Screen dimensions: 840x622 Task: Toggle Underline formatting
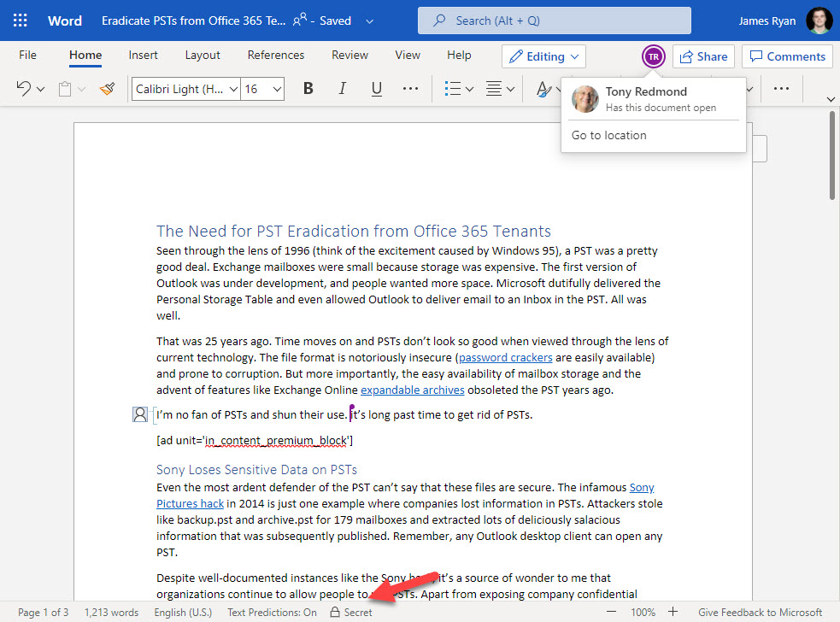pos(377,88)
